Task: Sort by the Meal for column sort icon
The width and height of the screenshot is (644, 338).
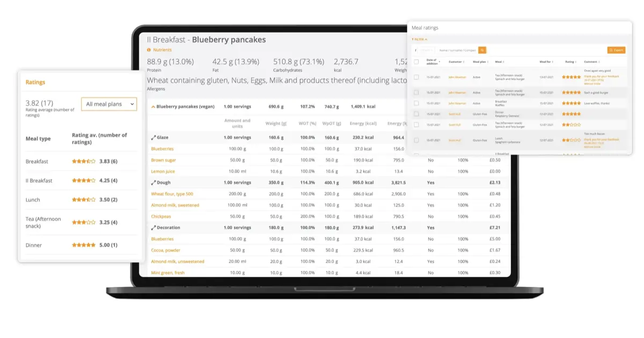Action: click(553, 62)
